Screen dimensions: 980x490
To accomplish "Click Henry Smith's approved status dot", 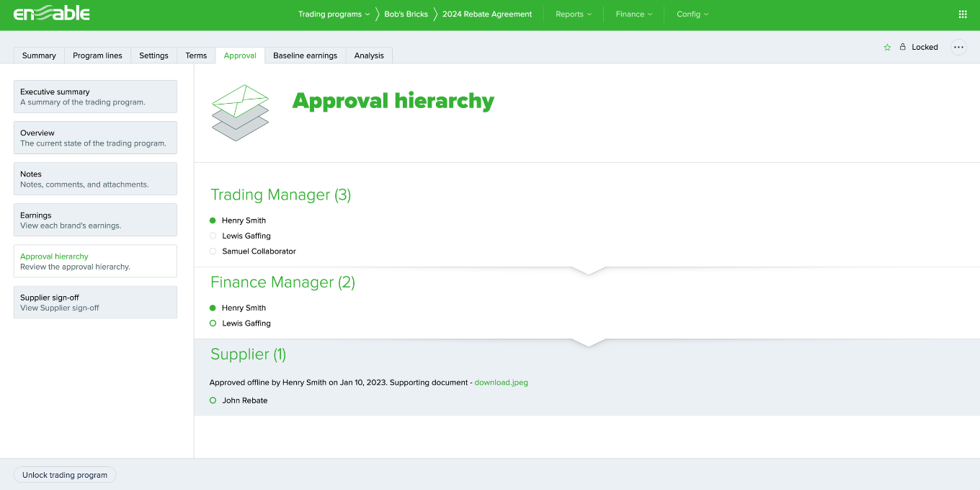I will click(x=212, y=220).
